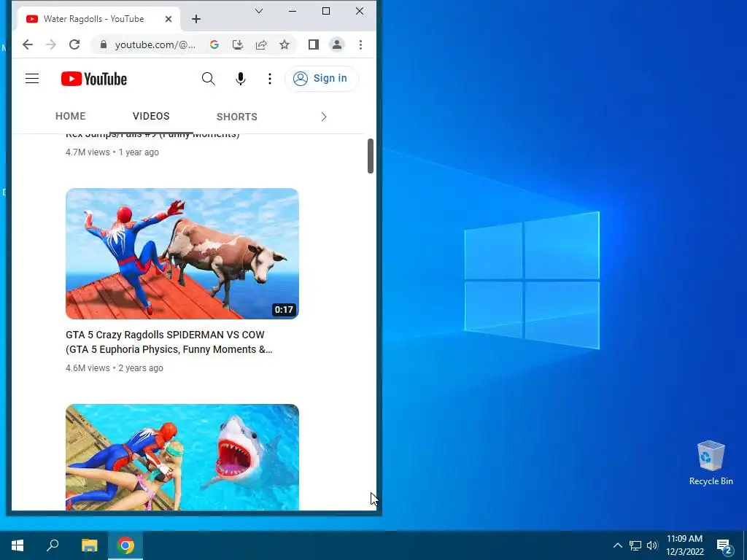Show more channel tabs with right chevron
Screen dimensions: 747x560
[324, 117]
